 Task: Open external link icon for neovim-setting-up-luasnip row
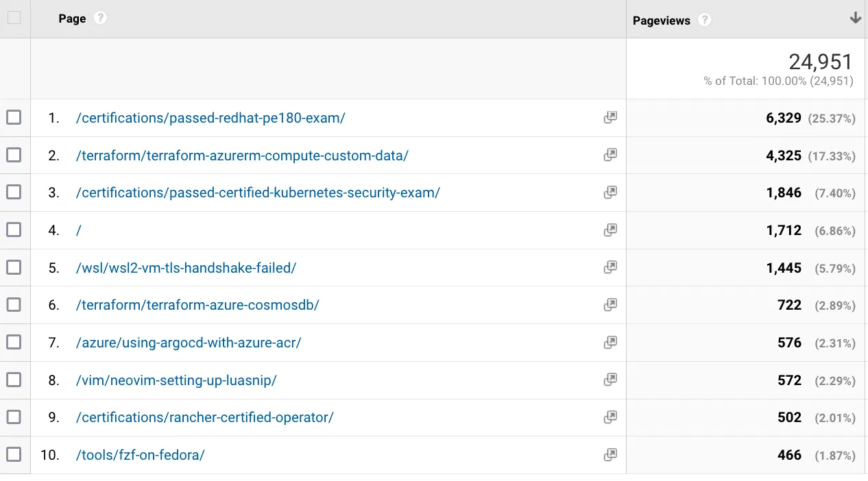[610, 380]
